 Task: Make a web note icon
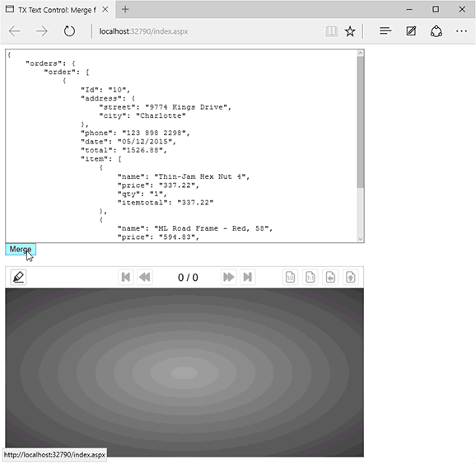point(411,30)
